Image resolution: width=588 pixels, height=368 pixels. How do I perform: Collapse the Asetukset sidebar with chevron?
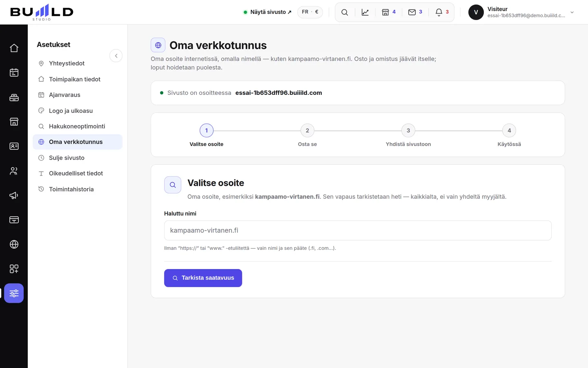tap(116, 56)
